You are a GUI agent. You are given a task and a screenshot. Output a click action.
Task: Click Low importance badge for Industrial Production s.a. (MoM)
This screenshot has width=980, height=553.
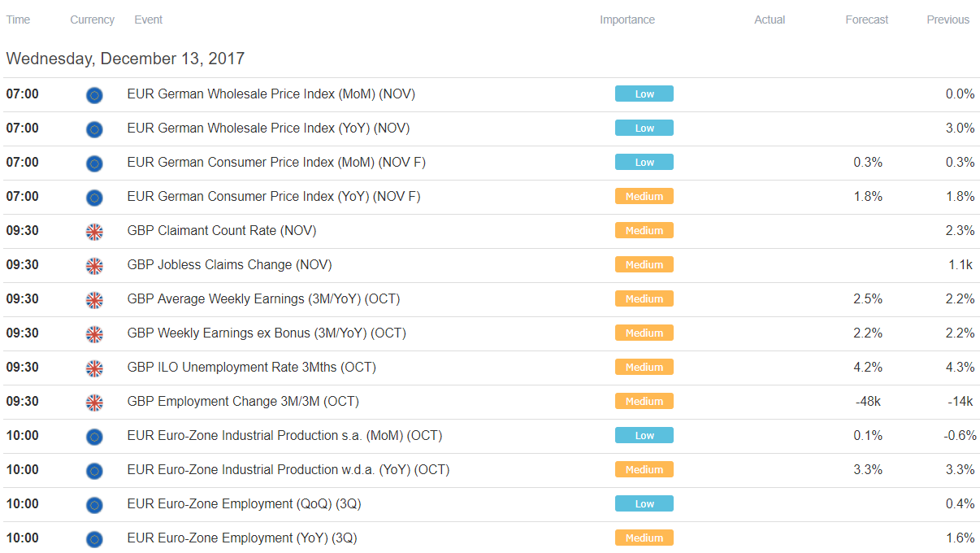pyautogui.click(x=644, y=436)
